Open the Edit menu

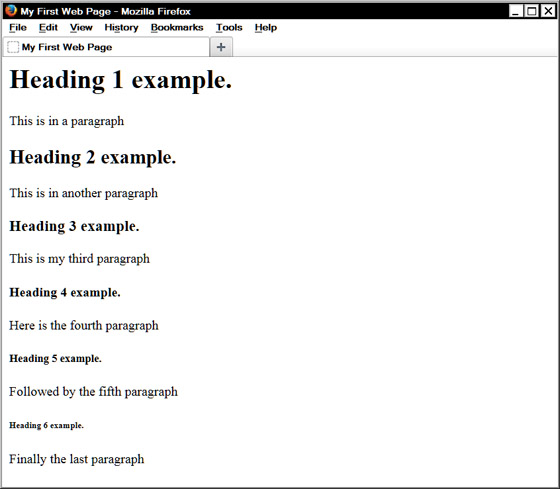pos(48,28)
